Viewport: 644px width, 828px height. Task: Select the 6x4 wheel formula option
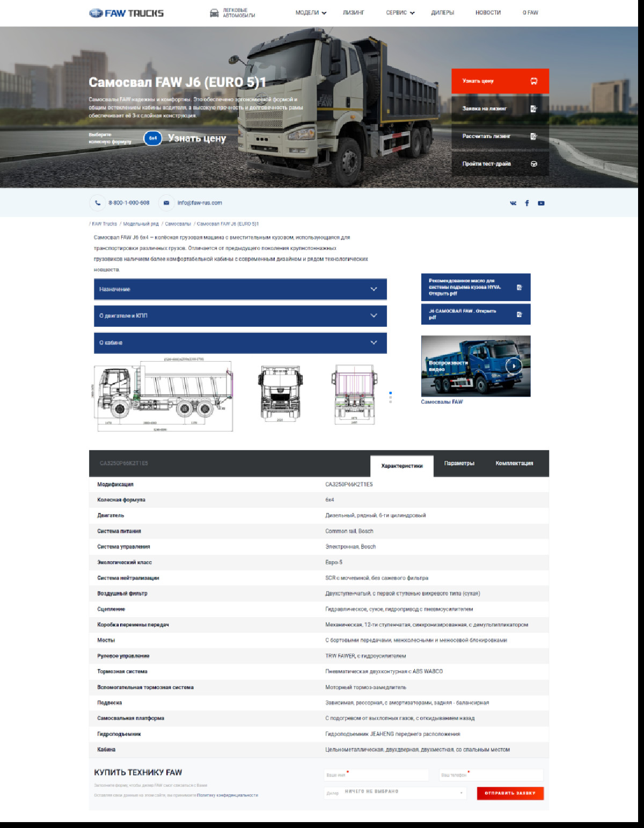coord(153,138)
